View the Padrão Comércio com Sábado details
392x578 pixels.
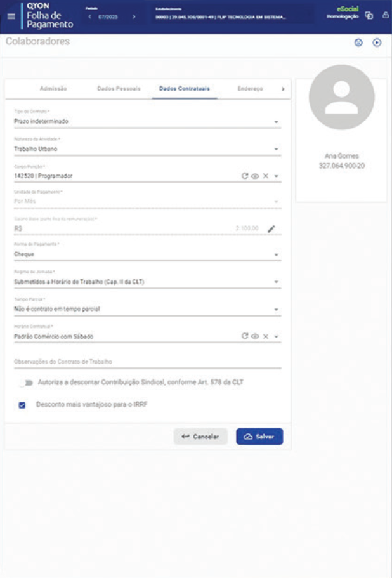click(x=255, y=336)
